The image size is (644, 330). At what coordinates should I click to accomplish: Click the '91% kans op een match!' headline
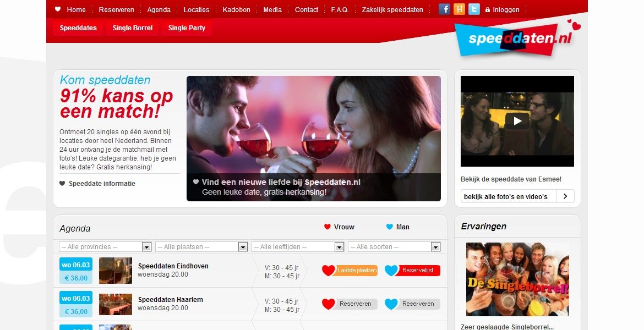point(116,103)
